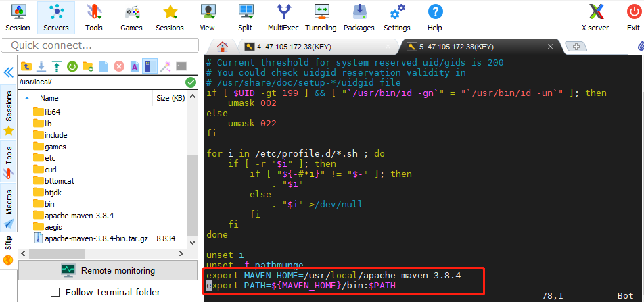Viewport: 644px width, 302px height.
Task: Switch to tab 4. 47.105.172.38(KEY)
Action: tap(294, 47)
